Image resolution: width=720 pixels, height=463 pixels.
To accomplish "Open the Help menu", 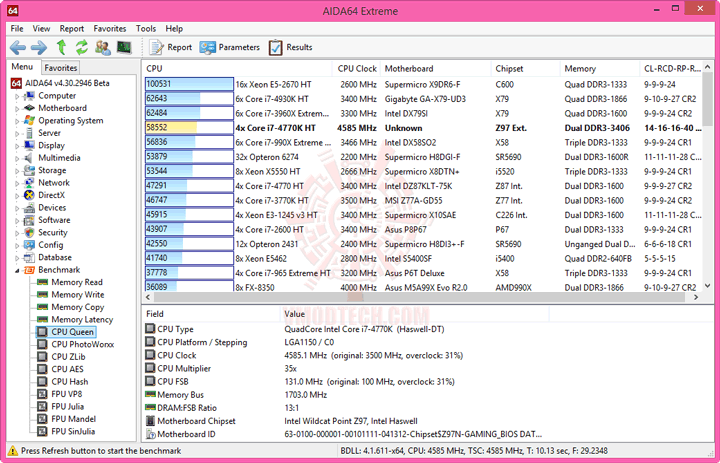I will pos(174,28).
